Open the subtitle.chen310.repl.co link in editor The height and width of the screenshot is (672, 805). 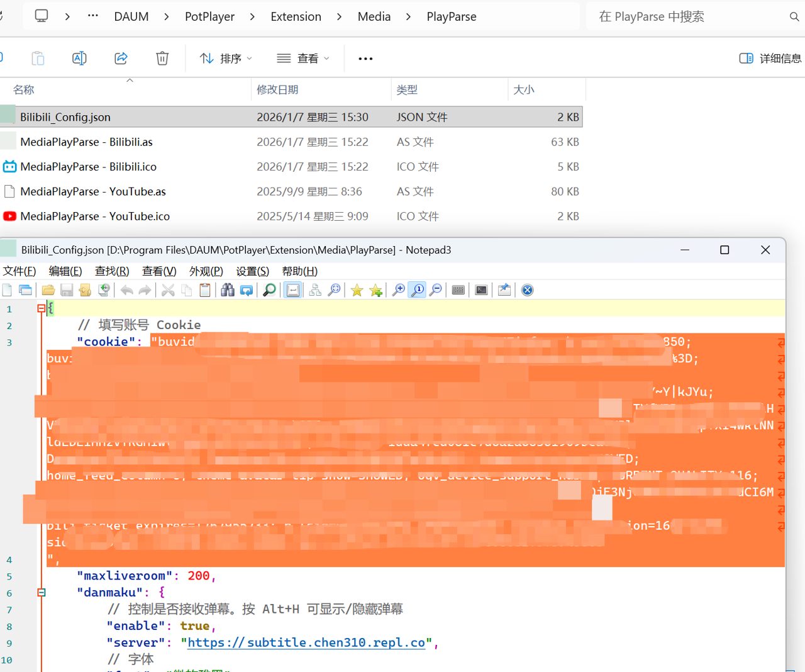306,642
